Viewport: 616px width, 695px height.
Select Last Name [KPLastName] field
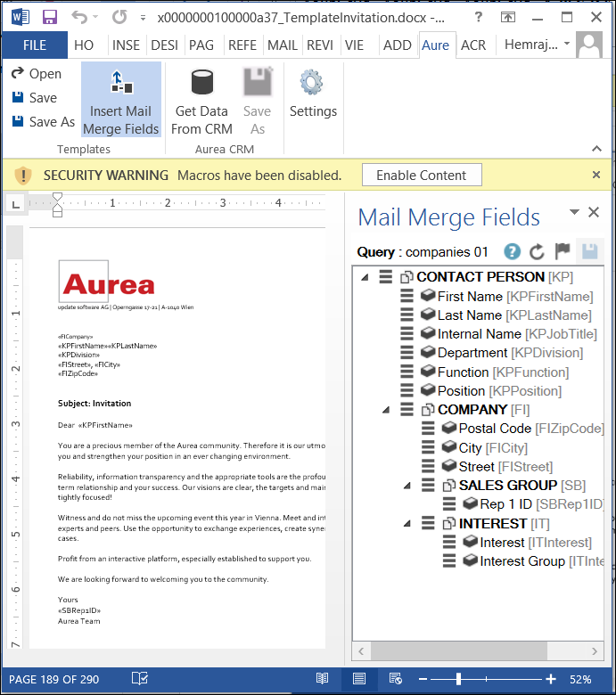(x=505, y=315)
